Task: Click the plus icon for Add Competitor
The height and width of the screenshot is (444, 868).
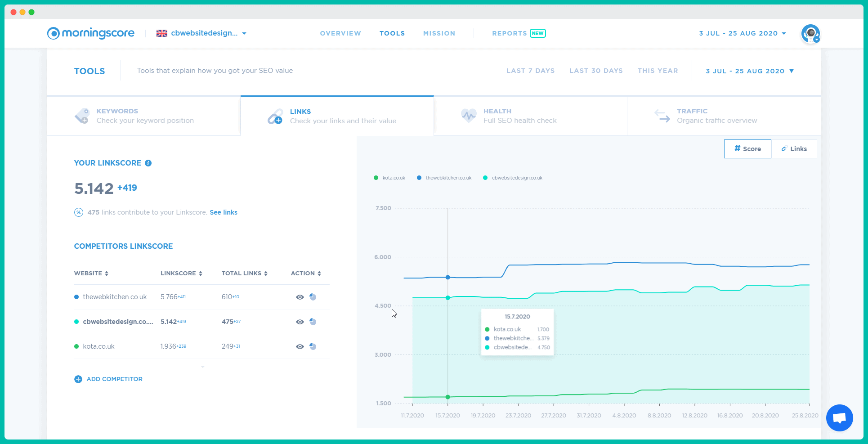Action: tap(78, 379)
